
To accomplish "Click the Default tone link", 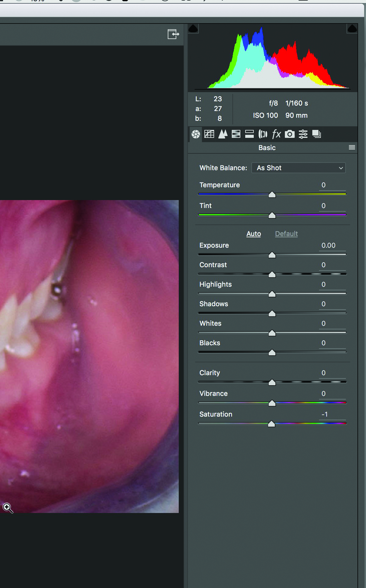I will pyautogui.click(x=286, y=234).
